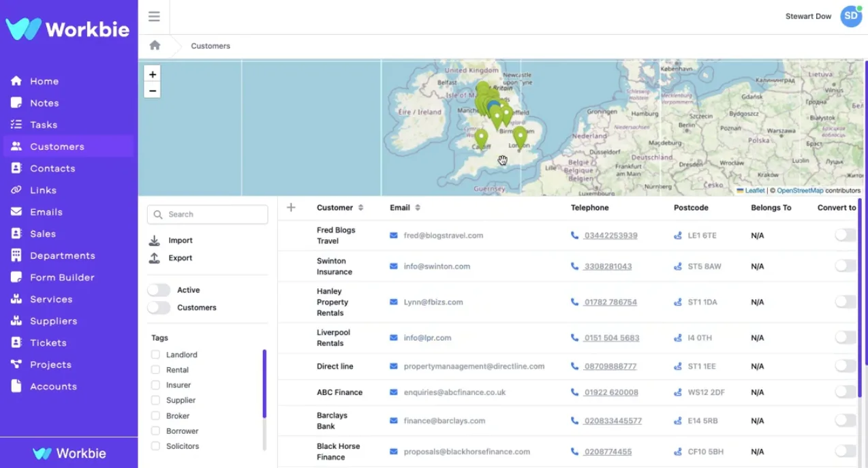
Task: Sort by Email column arrows
Action: click(x=418, y=208)
